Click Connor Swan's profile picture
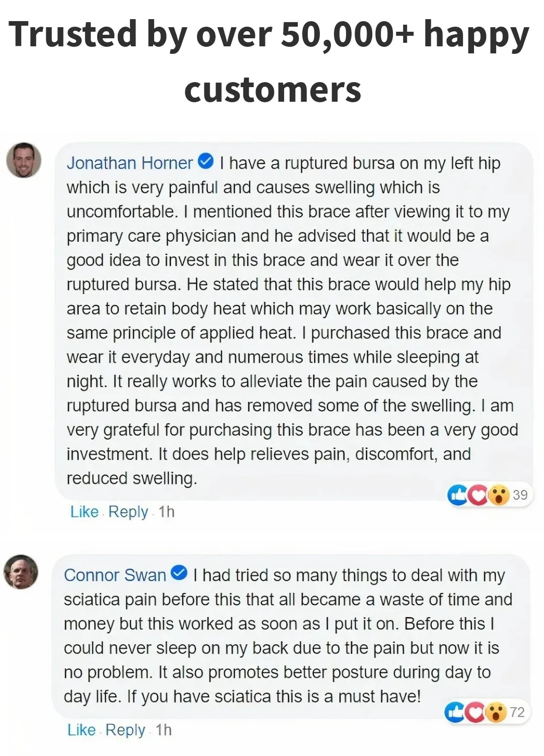 point(21,572)
